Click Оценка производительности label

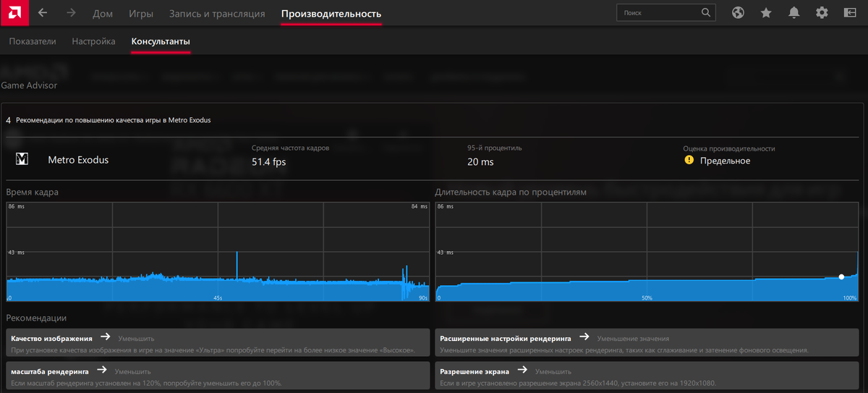click(729, 148)
